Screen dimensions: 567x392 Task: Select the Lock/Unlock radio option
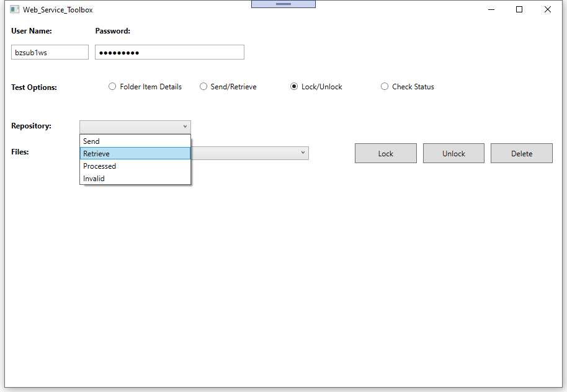click(294, 87)
